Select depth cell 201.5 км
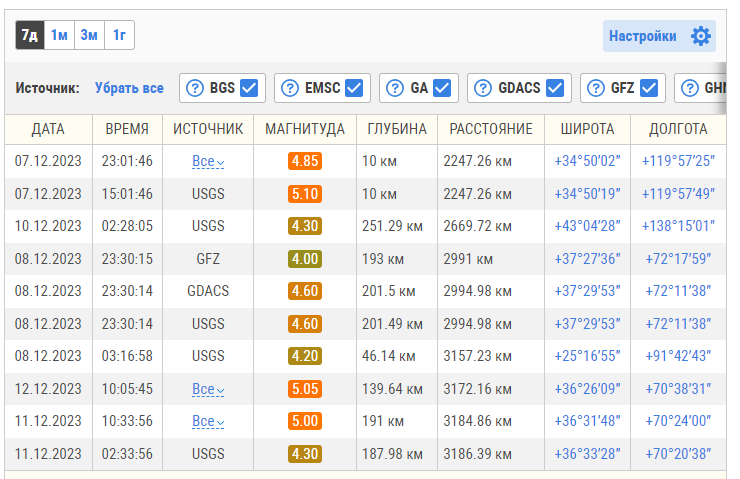Screen dimensions: 740x479 388,291
